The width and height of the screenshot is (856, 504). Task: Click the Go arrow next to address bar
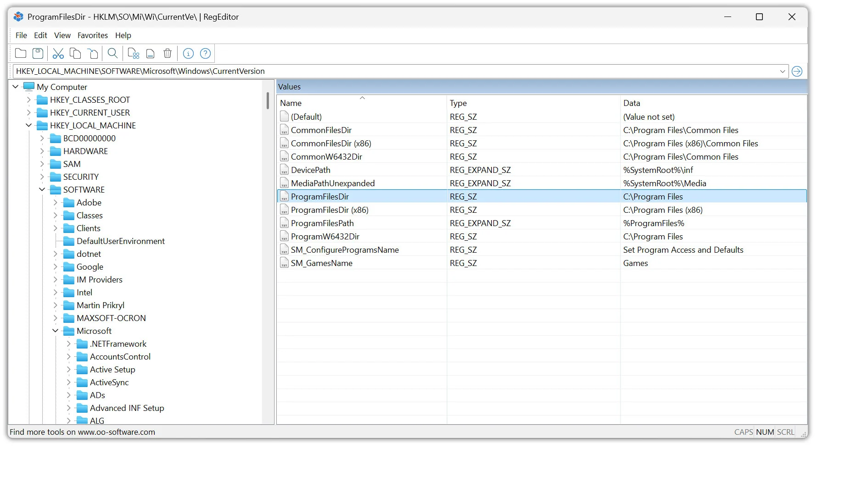(x=797, y=71)
